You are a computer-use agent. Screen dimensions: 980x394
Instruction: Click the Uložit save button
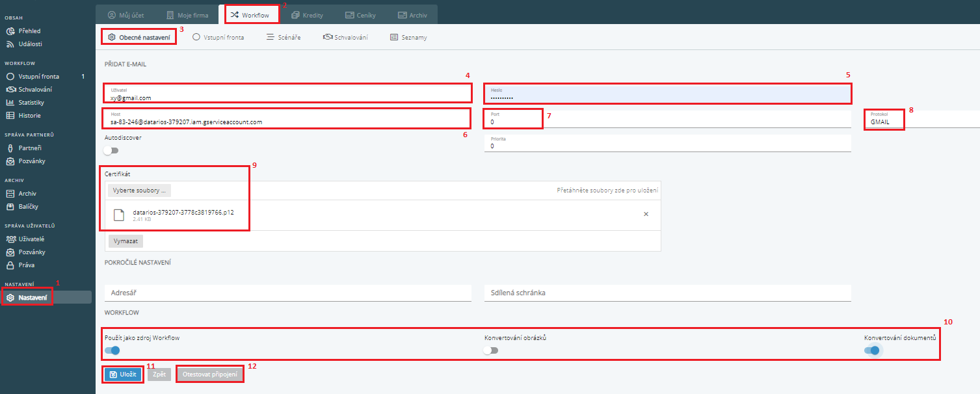pos(122,374)
